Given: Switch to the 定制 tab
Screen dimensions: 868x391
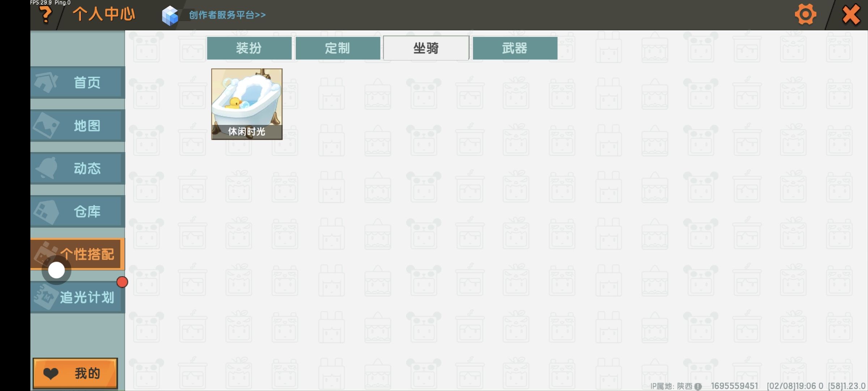Looking at the screenshot, I should click(338, 48).
